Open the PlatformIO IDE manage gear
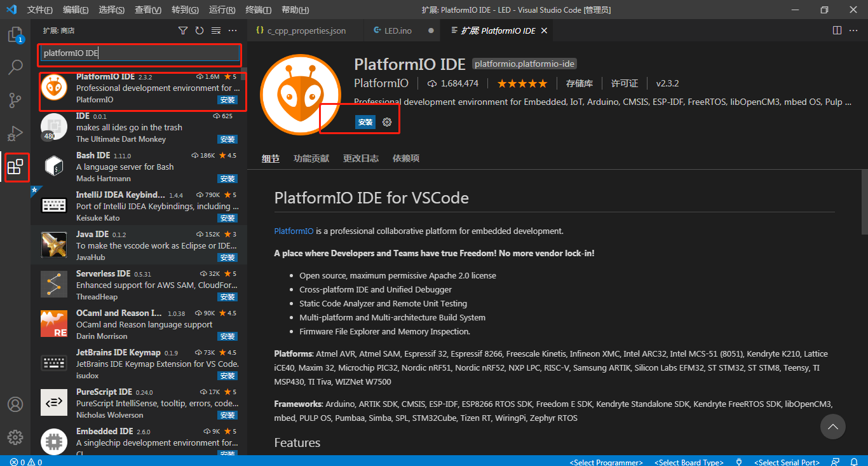This screenshot has width=868, height=466. (x=387, y=122)
